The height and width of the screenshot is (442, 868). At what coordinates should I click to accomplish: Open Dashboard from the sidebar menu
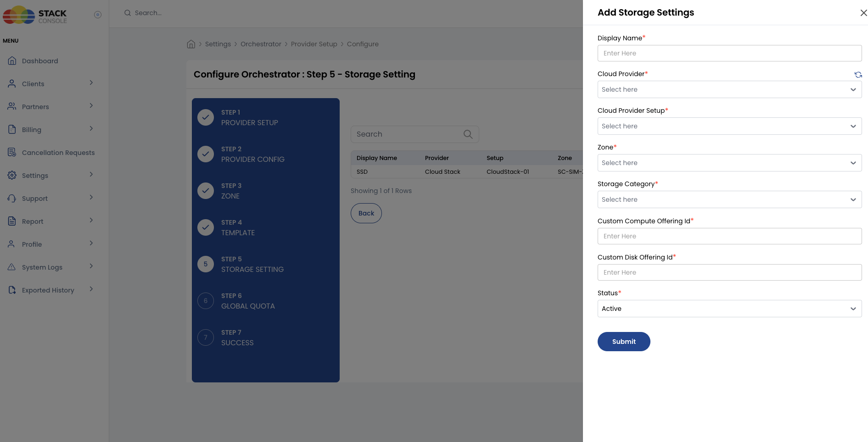point(40,61)
